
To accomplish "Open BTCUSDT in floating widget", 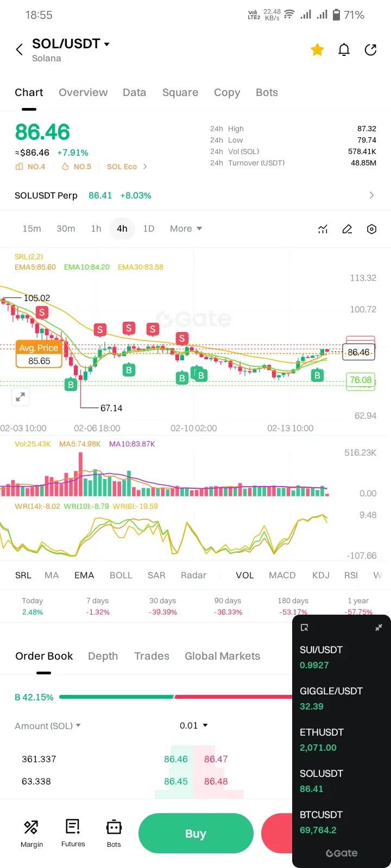I will point(340,822).
